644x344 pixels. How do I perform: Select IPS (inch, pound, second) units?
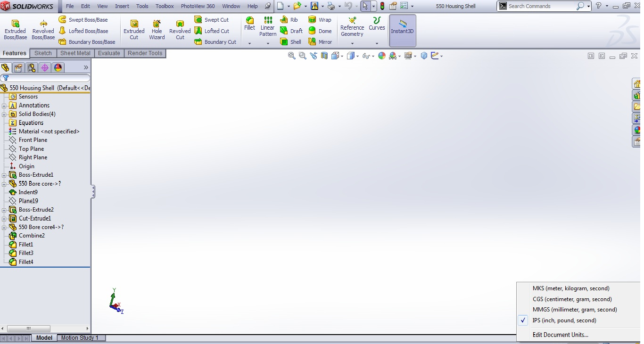(x=564, y=320)
